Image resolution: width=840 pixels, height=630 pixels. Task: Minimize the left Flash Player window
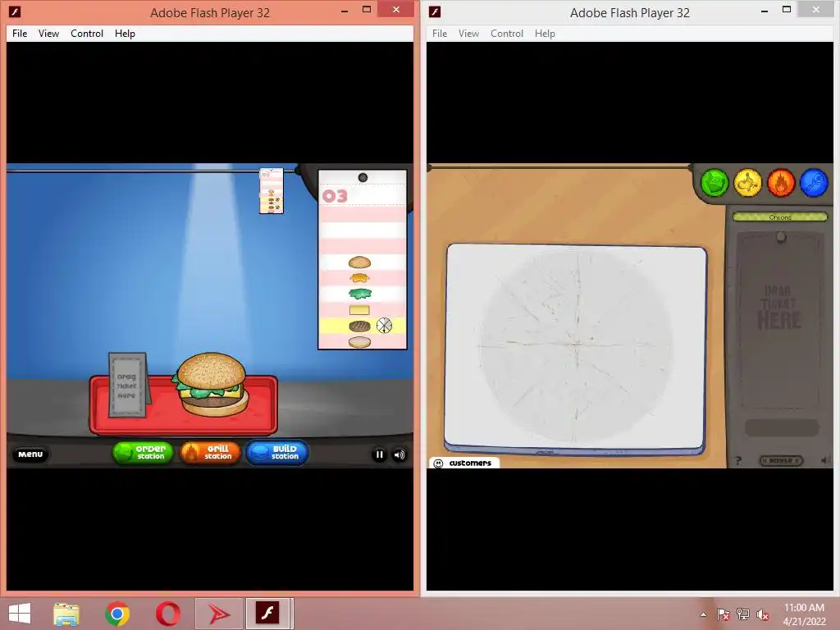(x=345, y=10)
